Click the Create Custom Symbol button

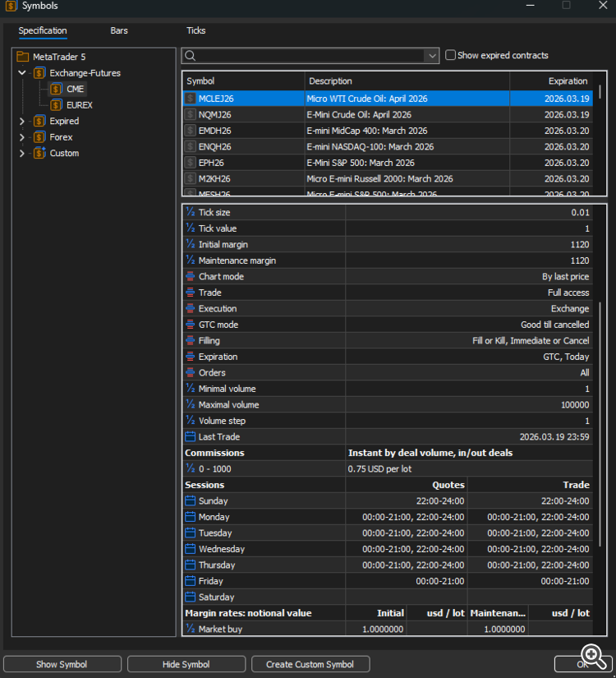click(x=310, y=664)
